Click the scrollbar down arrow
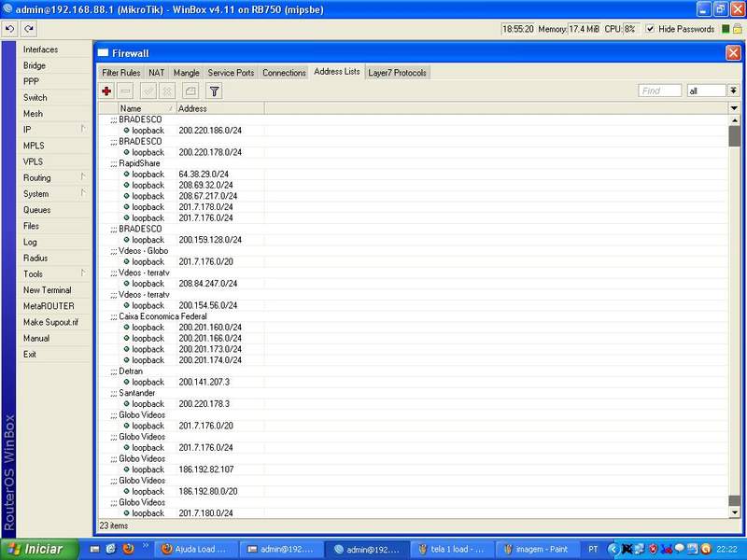The image size is (747, 560). pos(734,512)
